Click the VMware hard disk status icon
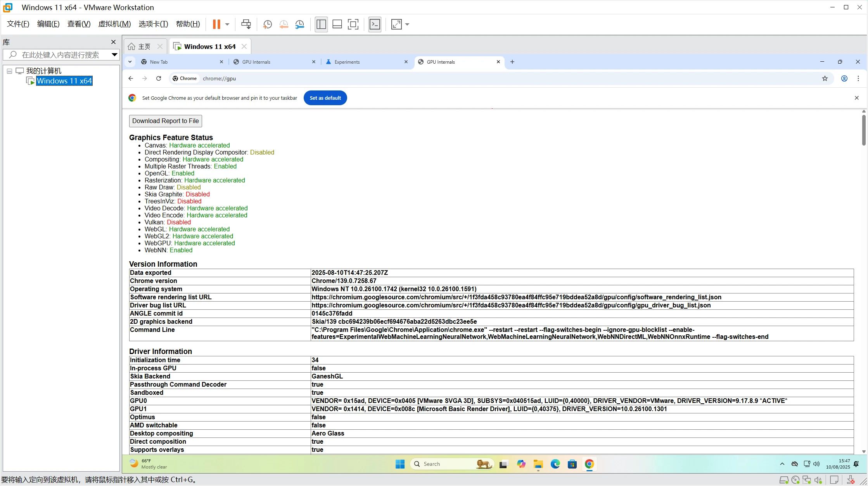The width and height of the screenshot is (868, 486). click(x=784, y=480)
